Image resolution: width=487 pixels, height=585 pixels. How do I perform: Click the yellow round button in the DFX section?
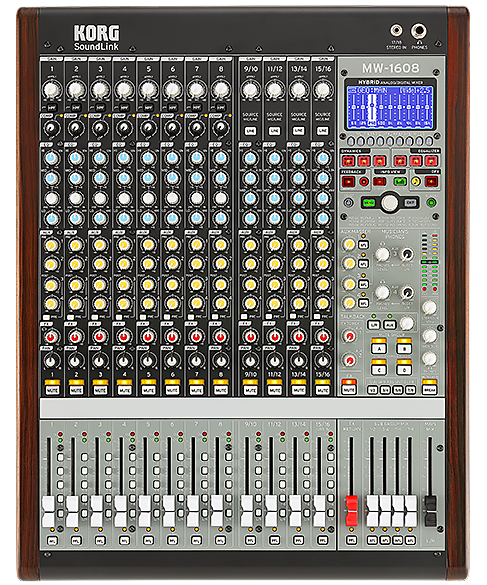click(416, 182)
